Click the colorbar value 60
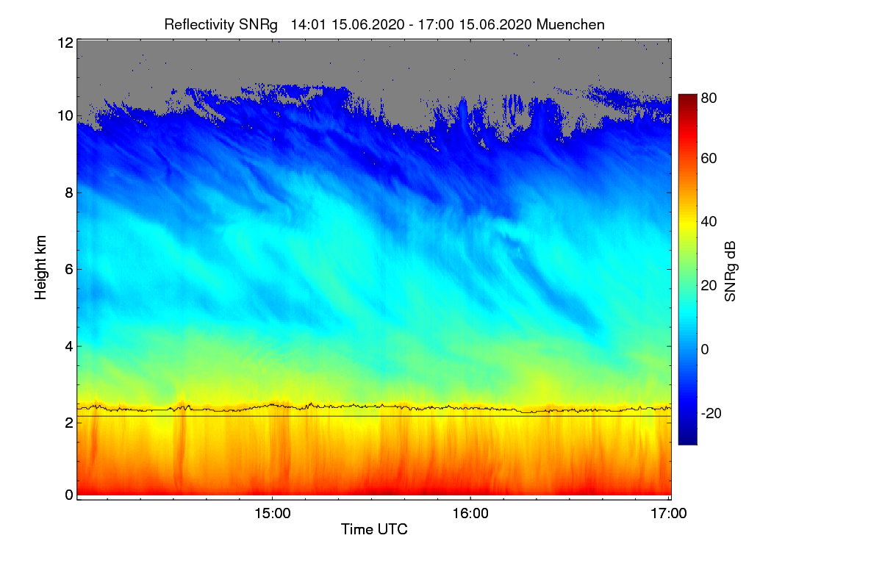The height and width of the screenshot is (588, 882). click(x=709, y=158)
